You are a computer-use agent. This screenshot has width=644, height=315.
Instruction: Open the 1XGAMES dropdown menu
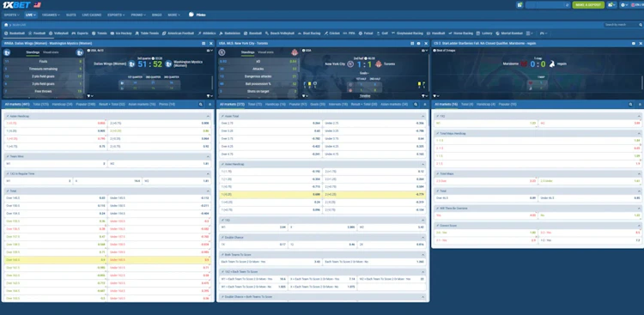[51, 15]
